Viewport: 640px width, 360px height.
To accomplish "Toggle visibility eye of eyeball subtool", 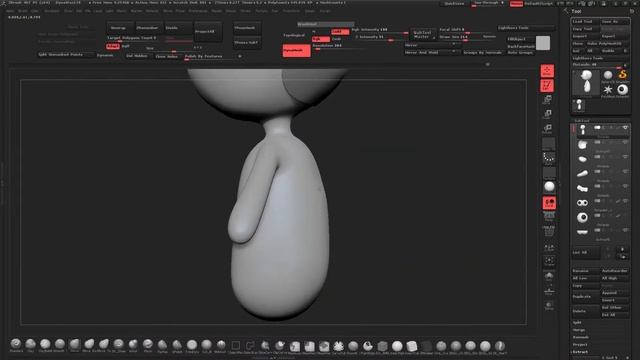I will 625,215.
